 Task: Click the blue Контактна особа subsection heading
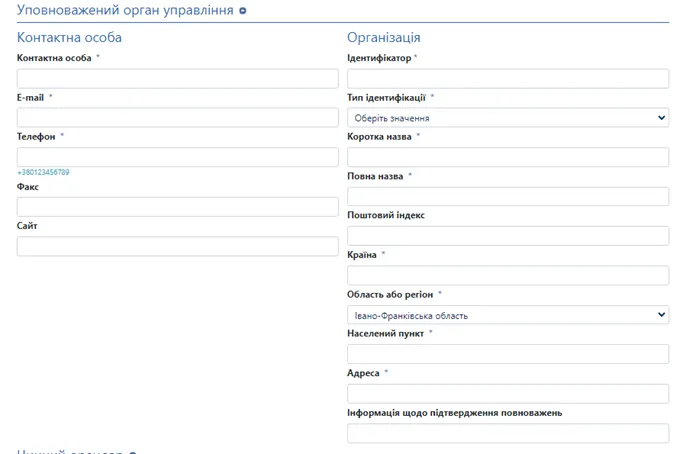click(x=69, y=38)
